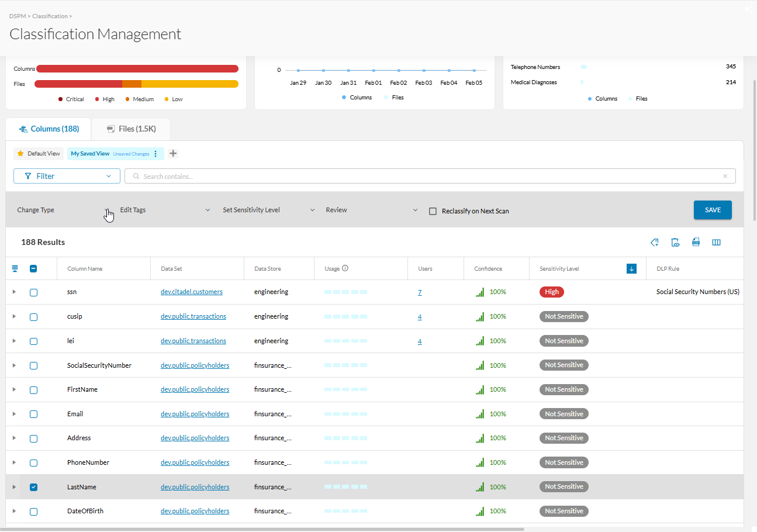Click the SAVE button
The height and width of the screenshot is (532, 757).
click(713, 210)
